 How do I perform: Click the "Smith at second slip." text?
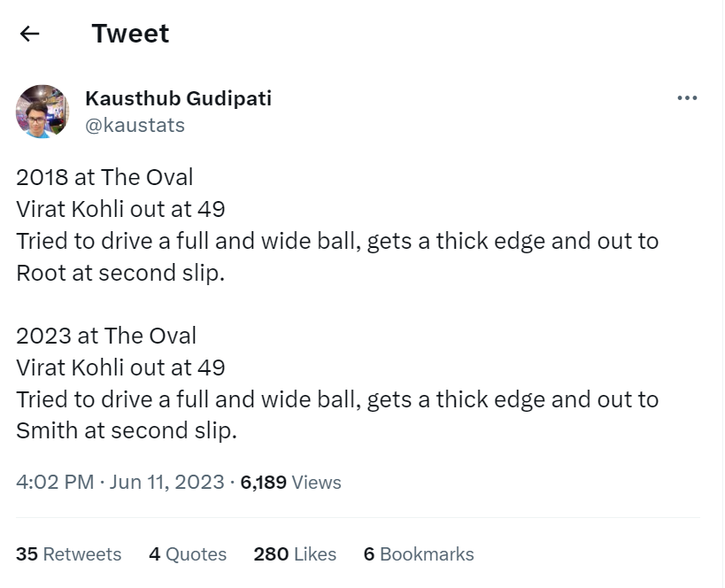click(x=127, y=431)
